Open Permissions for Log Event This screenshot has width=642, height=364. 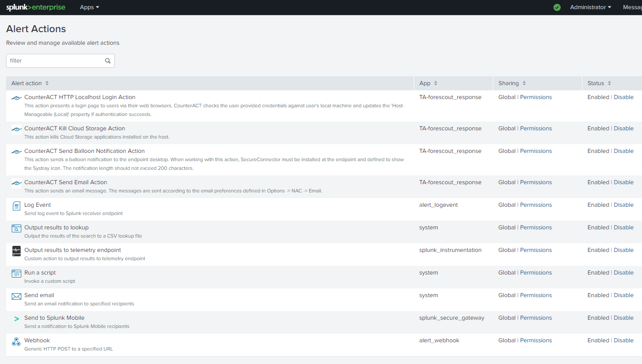tap(536, 205)
